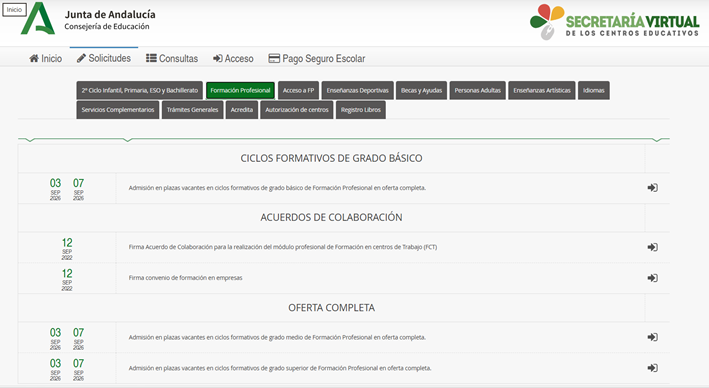The width and height of the screenshot is (709, 388).
Task: Open the grado medio plazas vacantes admission text
Action: (x=277, y=337)
